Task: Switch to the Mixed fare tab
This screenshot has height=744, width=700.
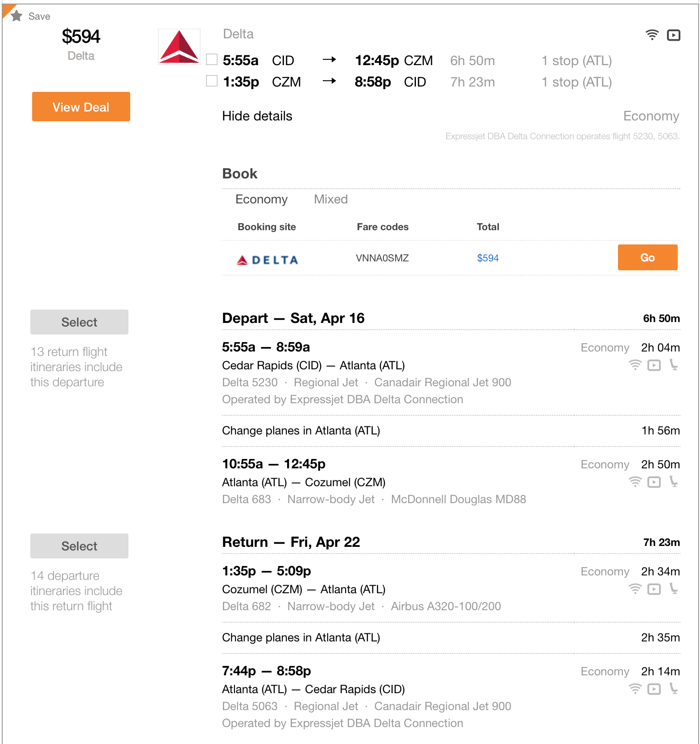Action: [331, 199]
